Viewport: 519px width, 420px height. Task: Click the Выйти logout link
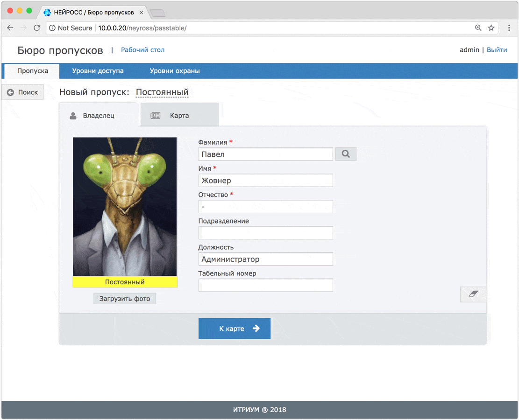click(497, 50)
